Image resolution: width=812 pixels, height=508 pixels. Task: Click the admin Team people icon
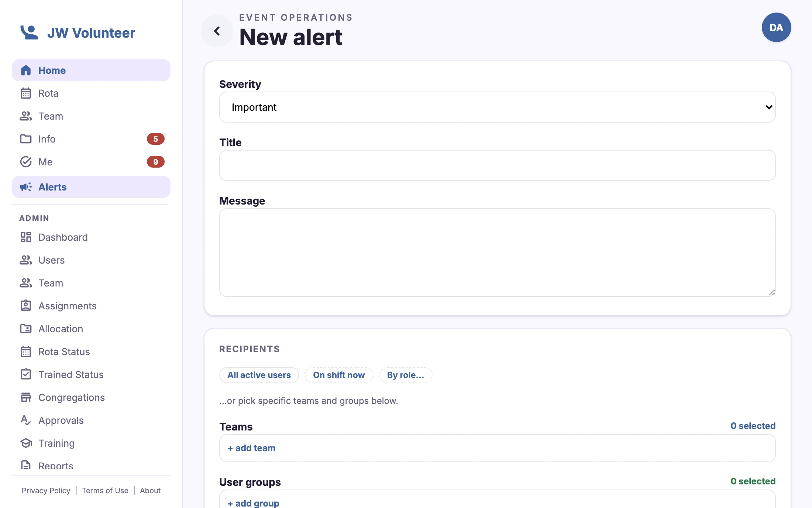point(26,283)
